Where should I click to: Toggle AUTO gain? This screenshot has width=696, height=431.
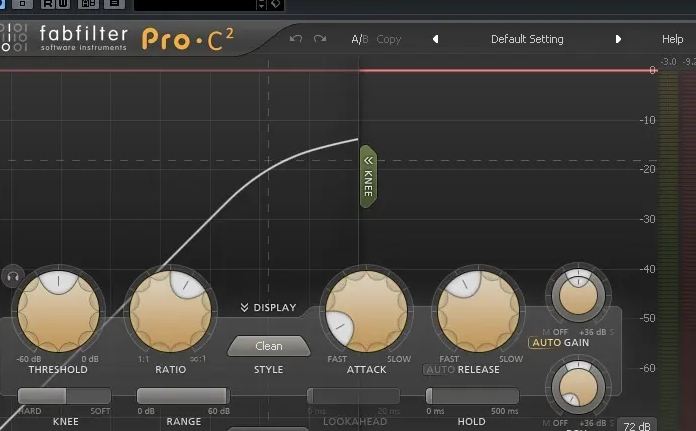546,343
